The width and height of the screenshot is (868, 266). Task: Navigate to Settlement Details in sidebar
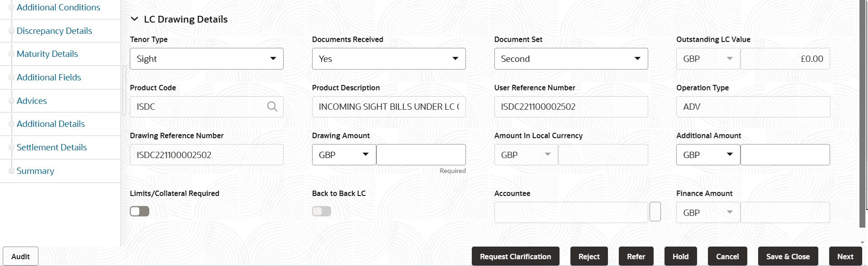(52, 147)
